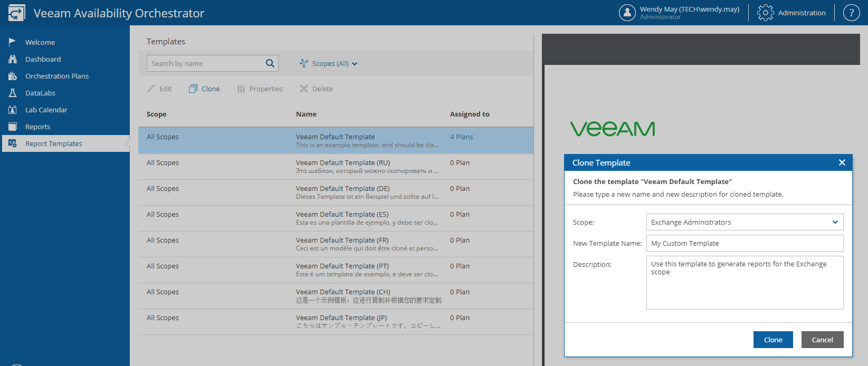Click the Scope column header
868x366 pixels.
(x=157, y=114)
